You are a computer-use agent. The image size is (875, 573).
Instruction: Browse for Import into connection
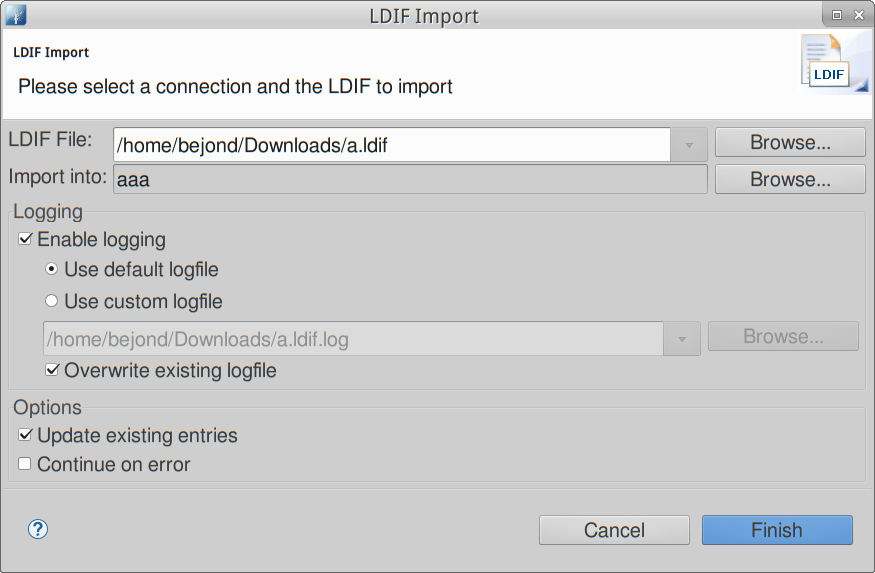coord(790,179)
